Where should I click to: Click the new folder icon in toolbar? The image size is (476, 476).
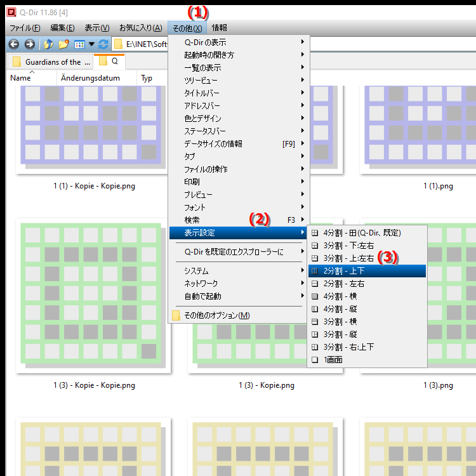point(63,44)
